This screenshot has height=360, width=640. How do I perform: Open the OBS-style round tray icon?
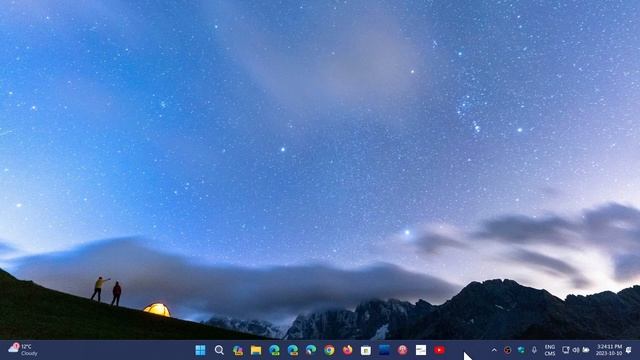point(507,350)
